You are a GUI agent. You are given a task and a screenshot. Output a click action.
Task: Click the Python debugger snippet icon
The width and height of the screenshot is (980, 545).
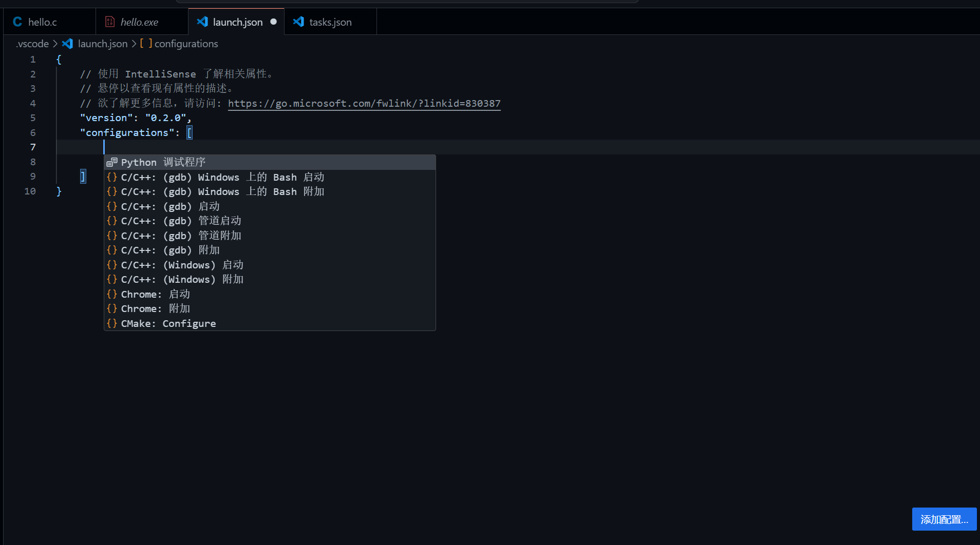pos(112,162)
